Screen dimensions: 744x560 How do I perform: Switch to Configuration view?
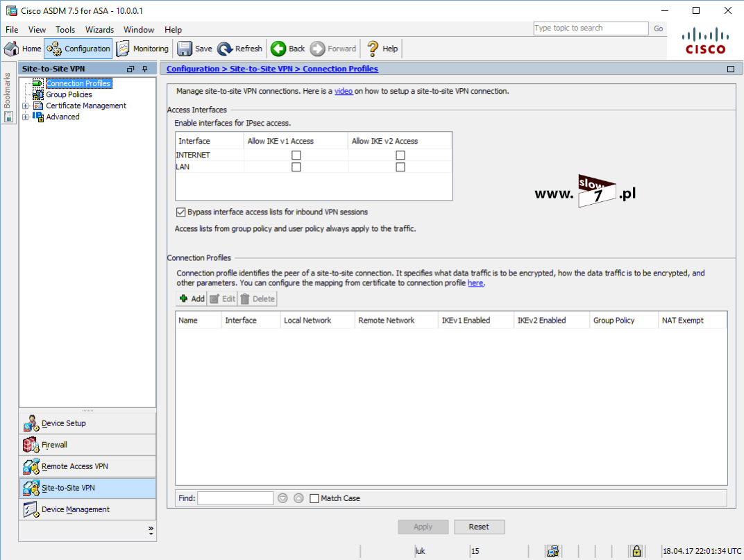[78, 49]
